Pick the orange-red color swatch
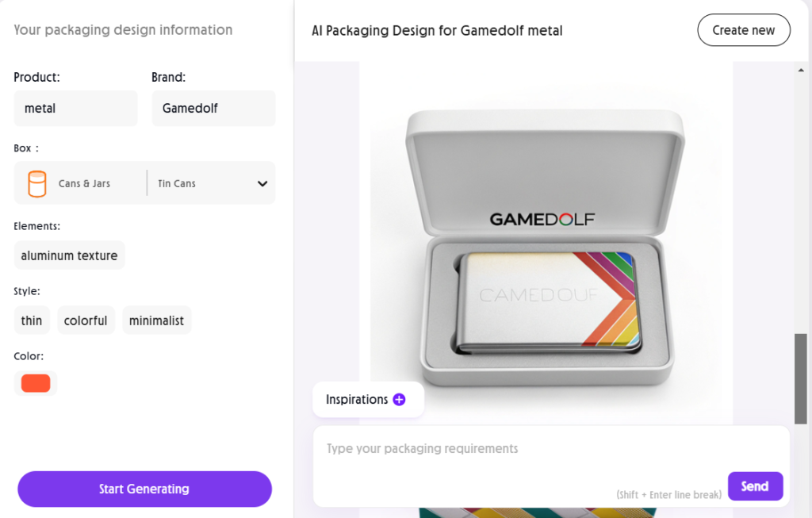 36,384
